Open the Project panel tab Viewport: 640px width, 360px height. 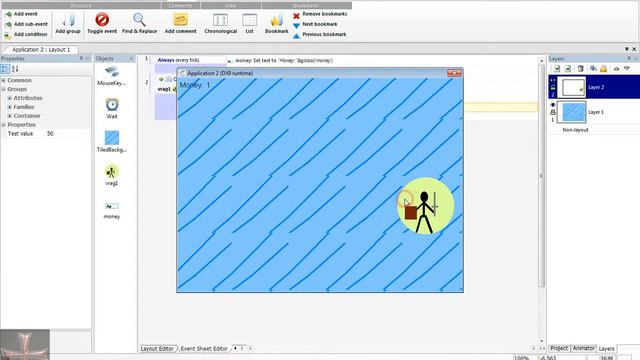559,348
